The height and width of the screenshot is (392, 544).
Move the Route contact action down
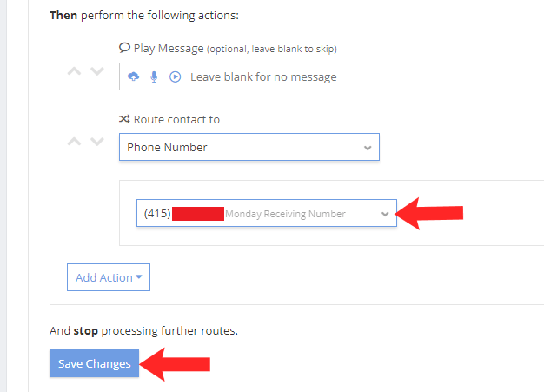[x=96, y=141]
